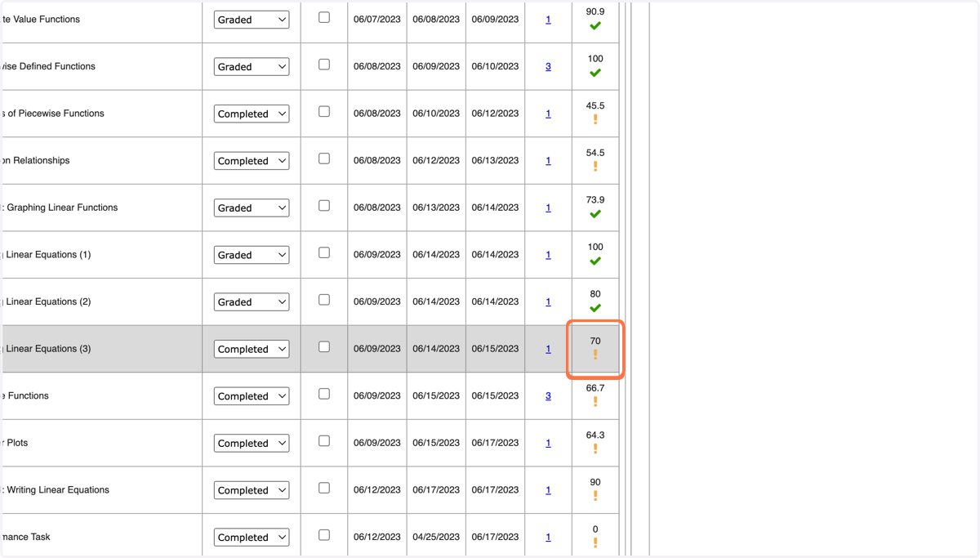Image resolution: width=980 pixels, height=558 pixels.
Task: Toggle checkbox in the 66.7 score row
Action: [x=324, y=394]
